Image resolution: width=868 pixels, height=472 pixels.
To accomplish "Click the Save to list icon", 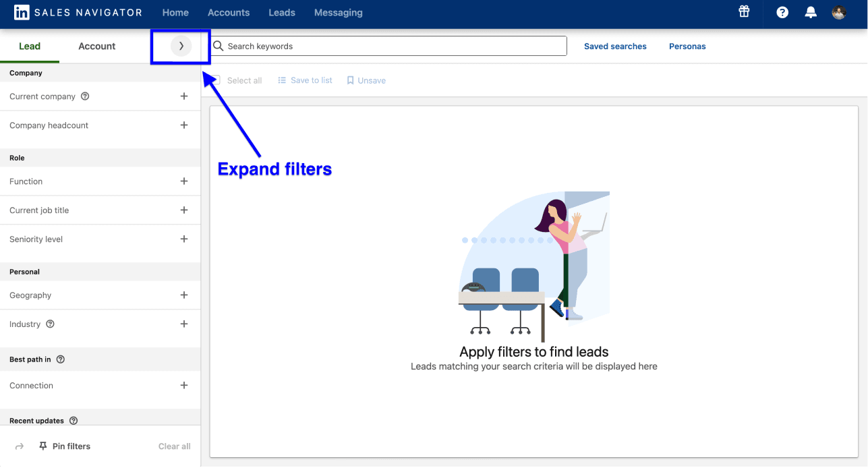I will 281,80.
